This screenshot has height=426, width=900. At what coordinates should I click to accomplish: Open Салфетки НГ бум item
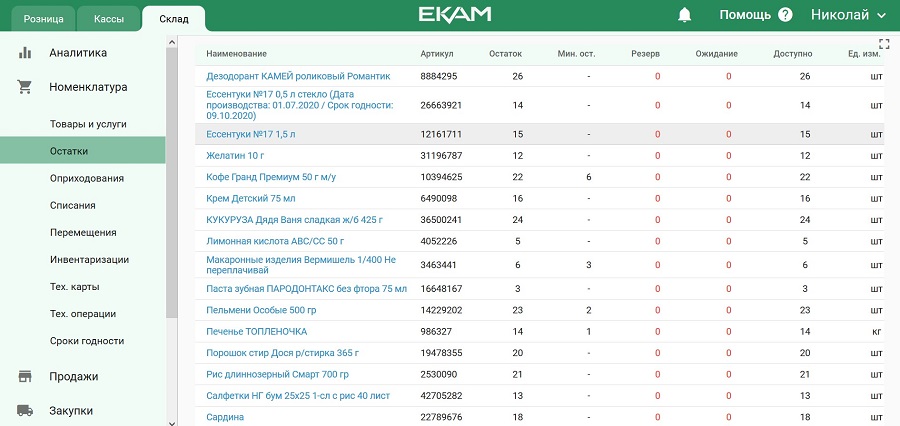pyautogui.click(x=298, y=396)
